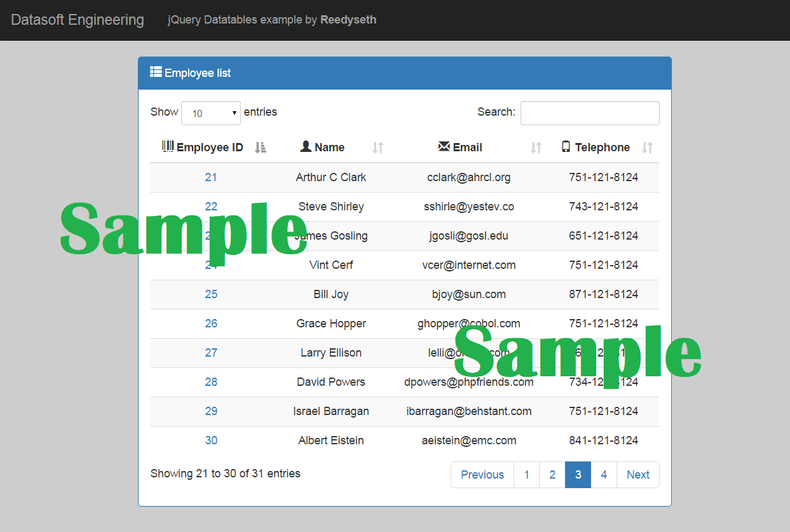Go to page 2 of the table
The height and width of the screenshot is (532, 790).
point(552,475)
